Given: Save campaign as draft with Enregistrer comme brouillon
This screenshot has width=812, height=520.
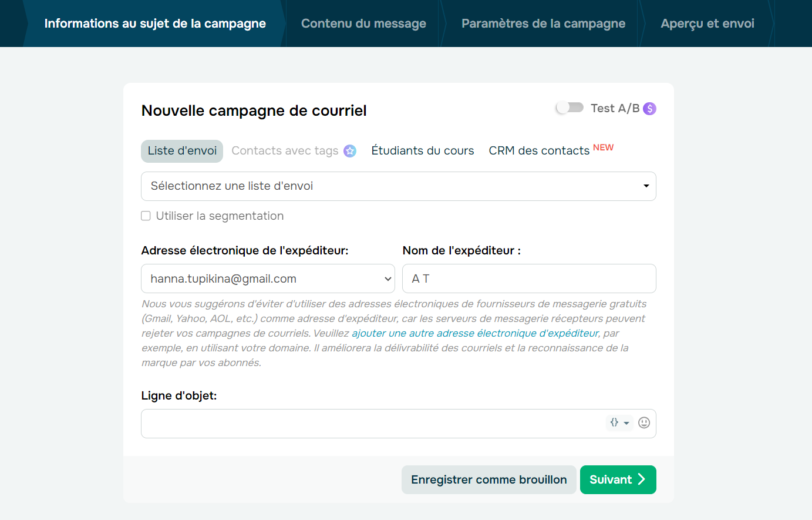Looking at the screenshot, I should click(488, 479).
